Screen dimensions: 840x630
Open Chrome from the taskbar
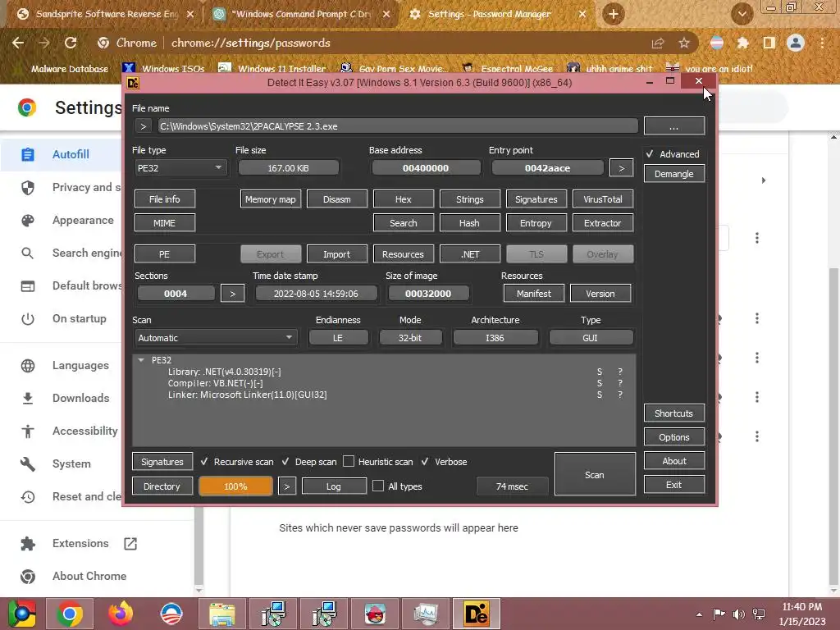(x=70, y=614)
